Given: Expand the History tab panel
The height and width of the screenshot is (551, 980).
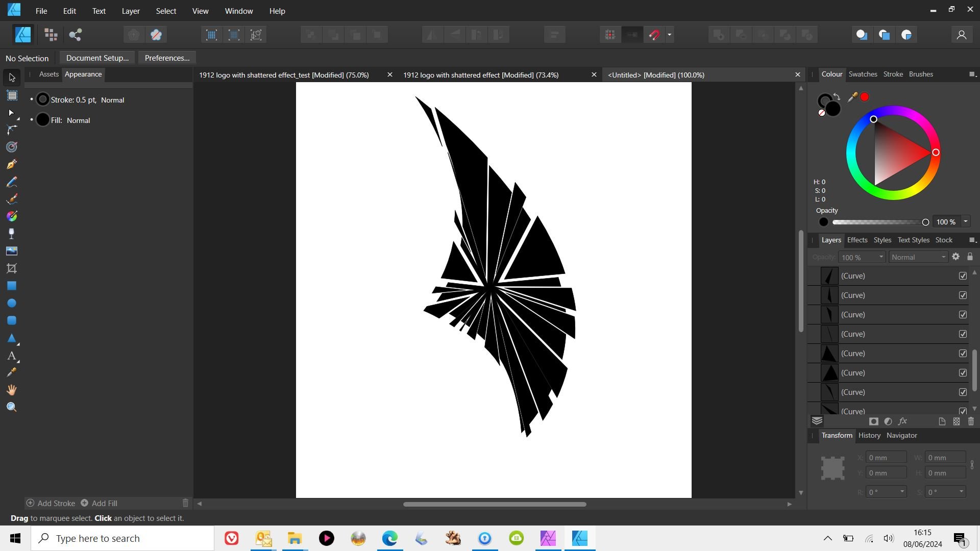Looking at the screenshot, I should click(x=869, y=435).
